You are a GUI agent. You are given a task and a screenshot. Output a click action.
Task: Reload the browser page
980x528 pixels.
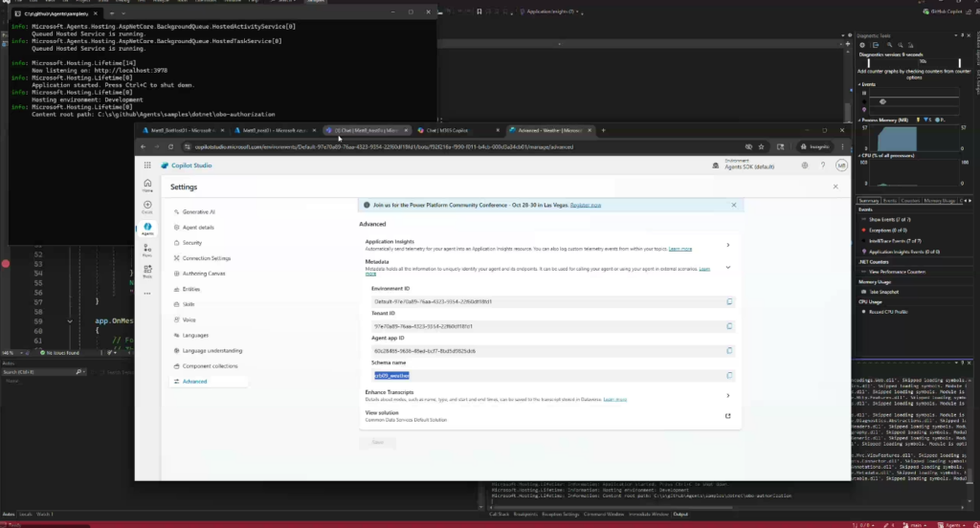170,147
